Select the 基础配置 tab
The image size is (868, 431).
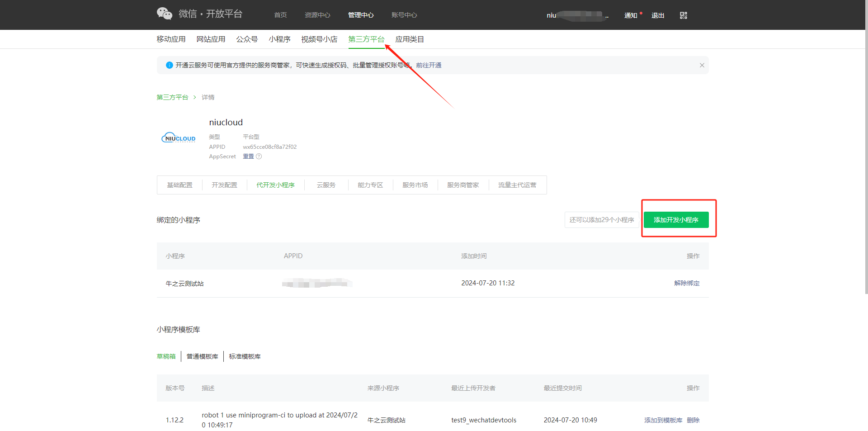tap(179, 185)
